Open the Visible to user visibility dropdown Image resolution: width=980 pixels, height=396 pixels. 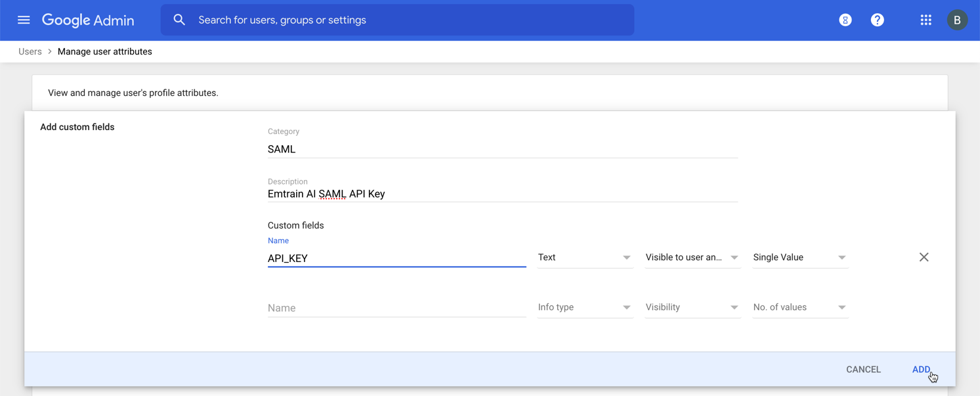[x=692, y=257]
